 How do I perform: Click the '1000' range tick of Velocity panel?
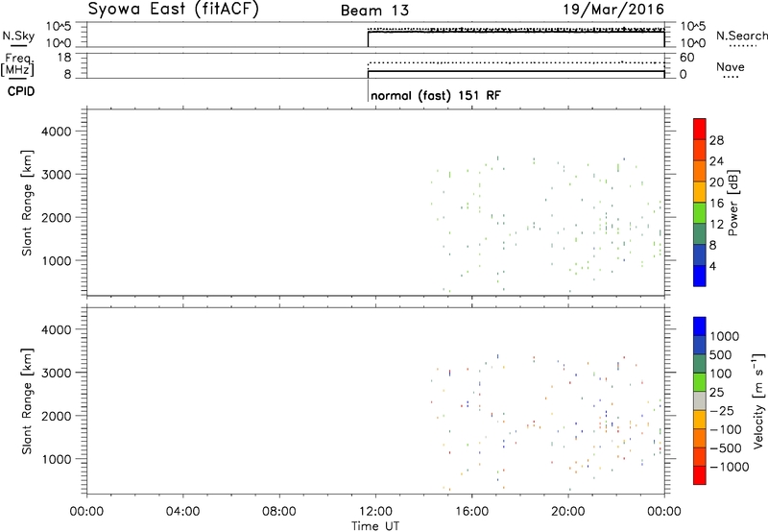click(x=57, y=459)
